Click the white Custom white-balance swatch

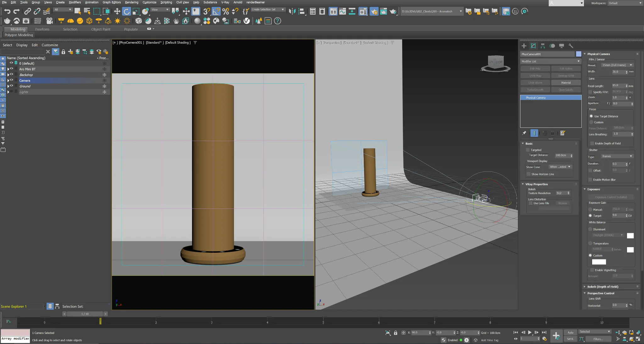click(x=599, y=262)
